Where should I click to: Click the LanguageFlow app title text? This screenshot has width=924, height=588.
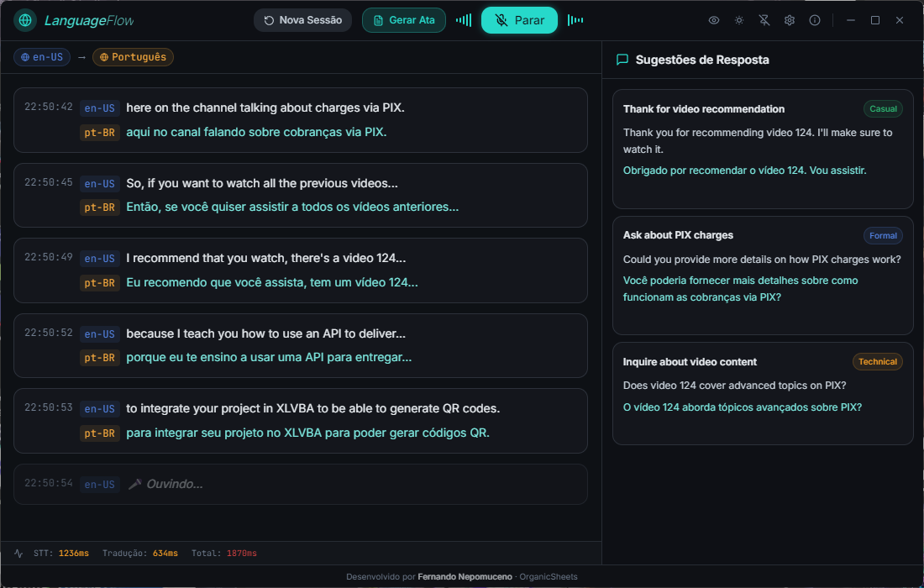(x=89, y=21)
